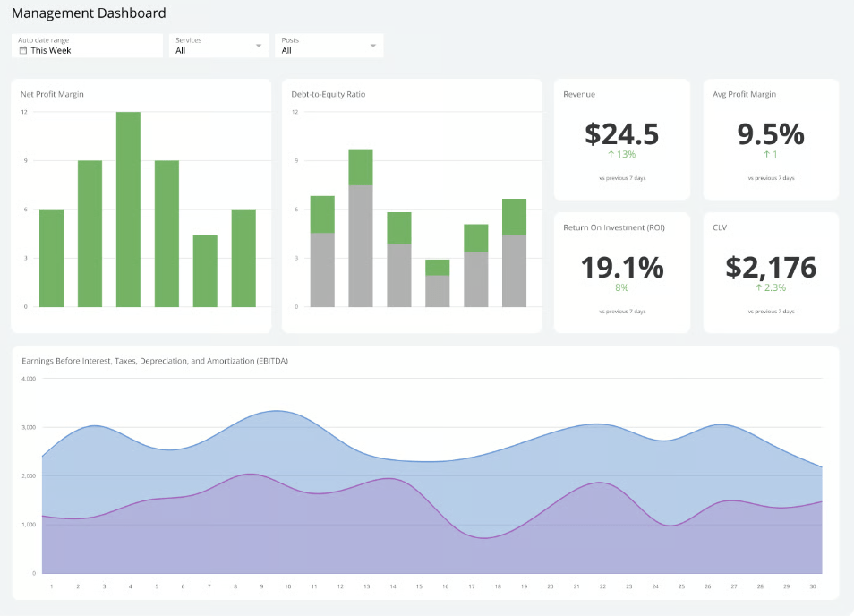Open the Auto date range selector
Screen dimensions: 854x616
(x=87, y=46)
